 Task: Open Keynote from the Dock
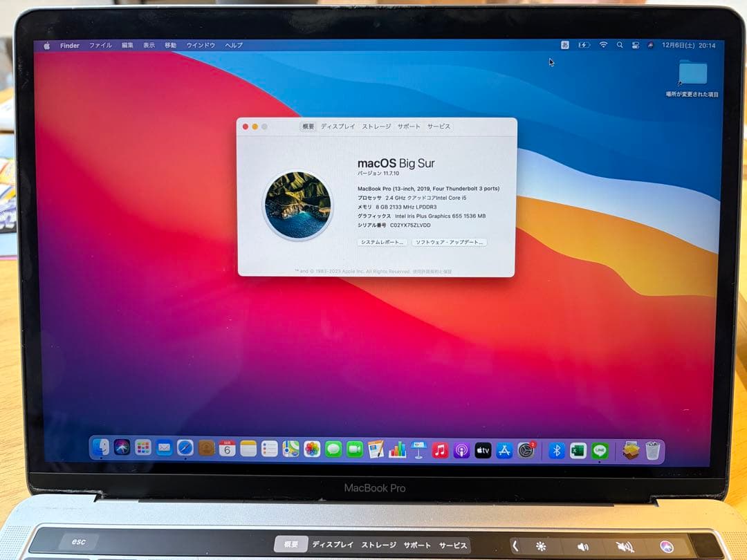click(417, 449)
